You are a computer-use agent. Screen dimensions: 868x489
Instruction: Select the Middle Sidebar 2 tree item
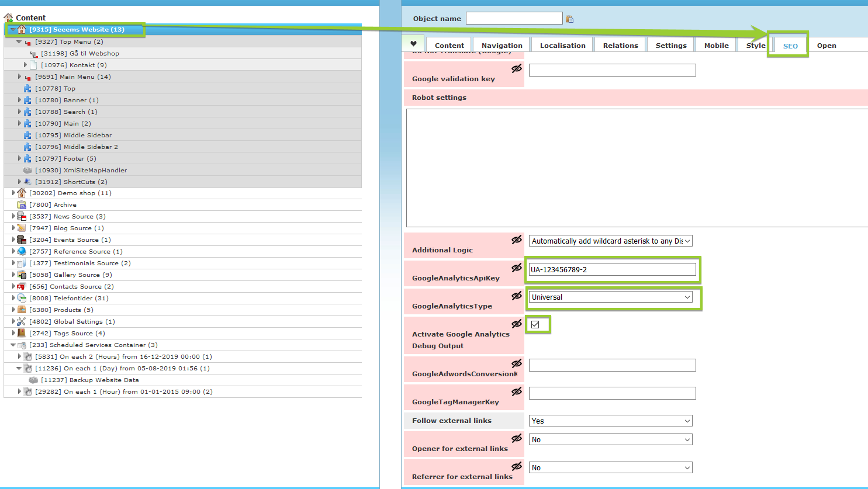point(77,147)
